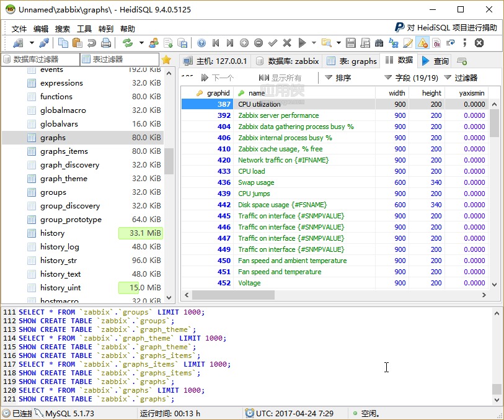Click the green refresh icon
This screenshot has width=504, height=420.
click(x=128, y=43)
